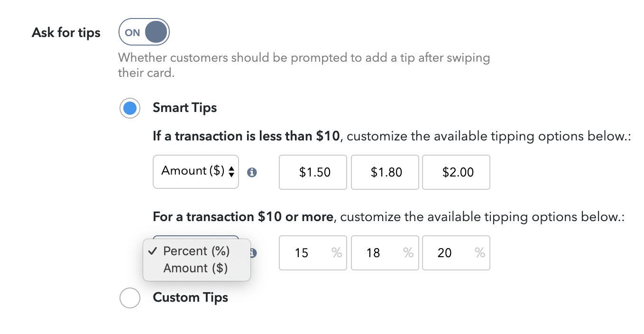Click the info icon beside the Amount ($) dropdown
Image resolution: width=644 pixels, height=334 pixels.
click(252, 172)
